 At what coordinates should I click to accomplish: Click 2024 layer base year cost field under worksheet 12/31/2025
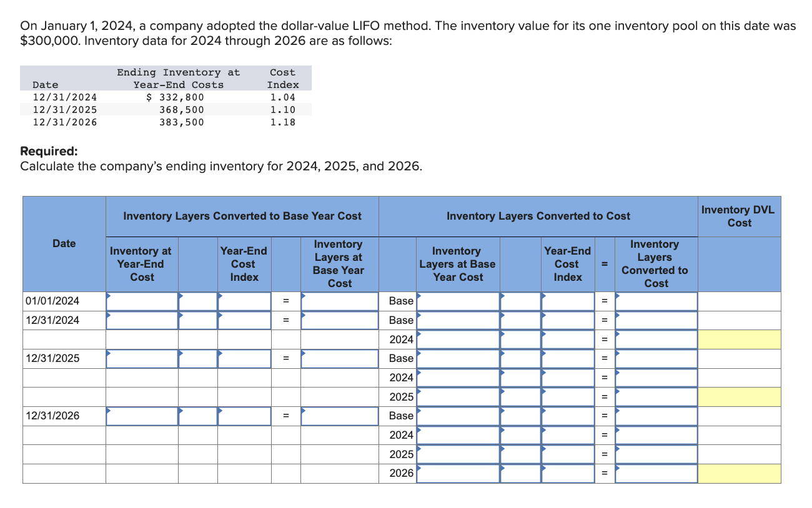pyautogui.click(x=458, y=378)
